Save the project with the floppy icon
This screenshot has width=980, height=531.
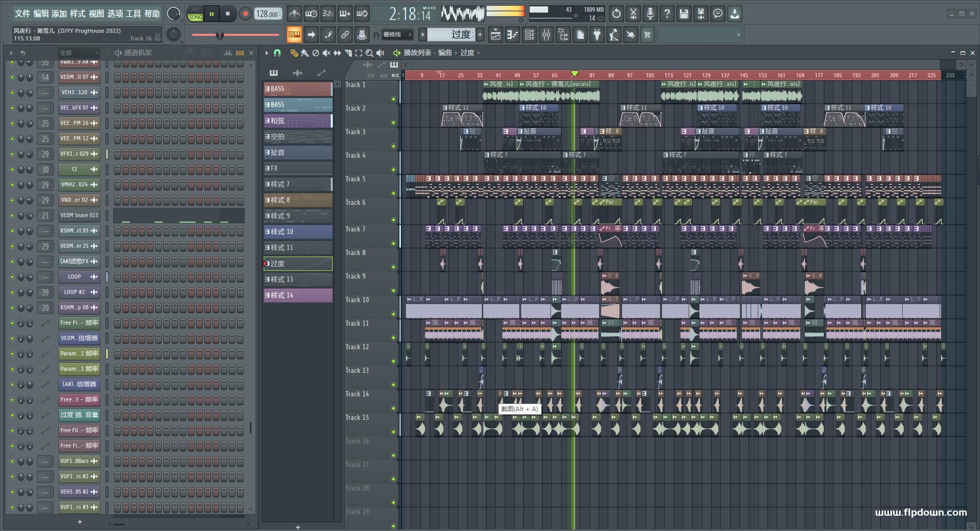(x=684, y=14)
